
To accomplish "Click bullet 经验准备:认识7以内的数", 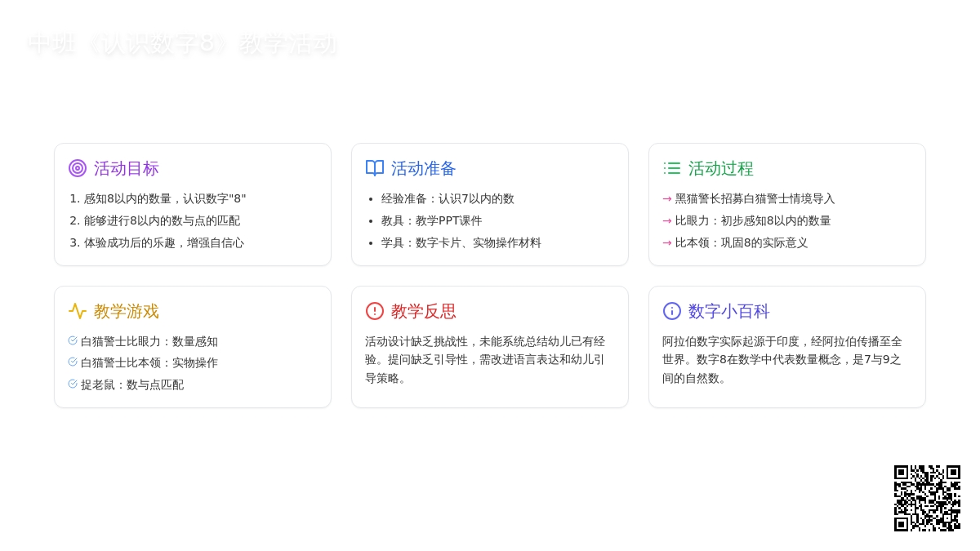I will coord(448,198).
